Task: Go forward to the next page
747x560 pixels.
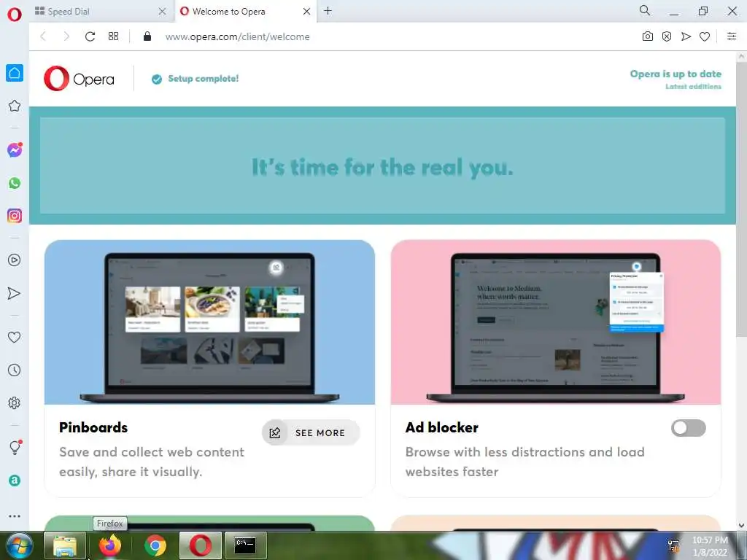Action: [x=66, y=36]
